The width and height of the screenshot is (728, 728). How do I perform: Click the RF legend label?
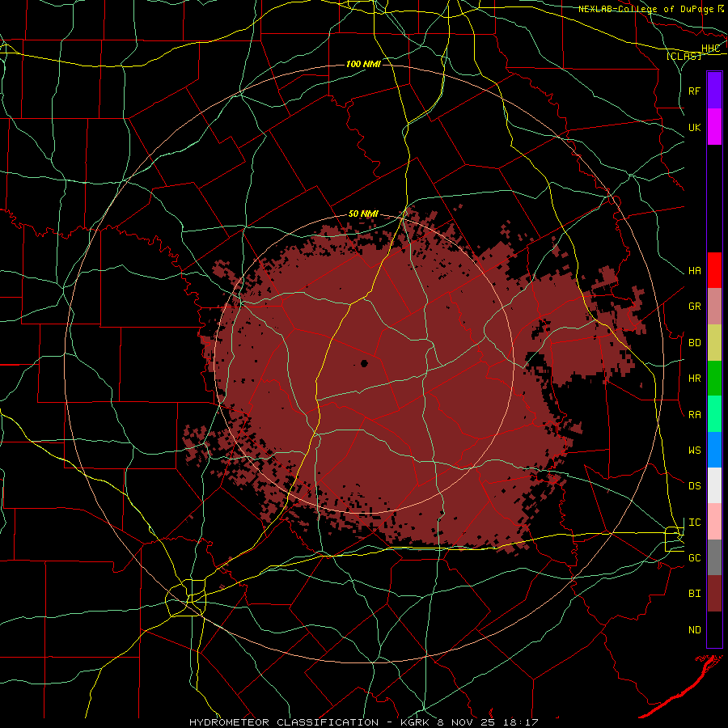[x=694, y=91]
